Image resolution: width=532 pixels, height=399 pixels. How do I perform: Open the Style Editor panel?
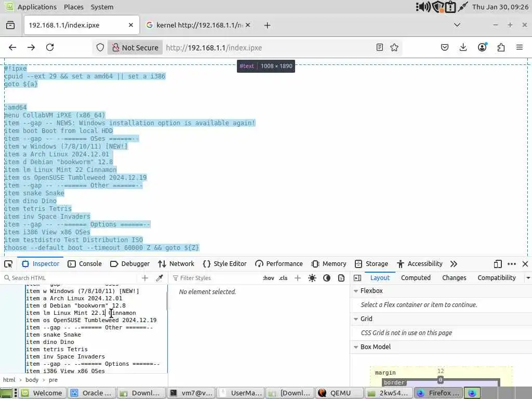(224, 264)
